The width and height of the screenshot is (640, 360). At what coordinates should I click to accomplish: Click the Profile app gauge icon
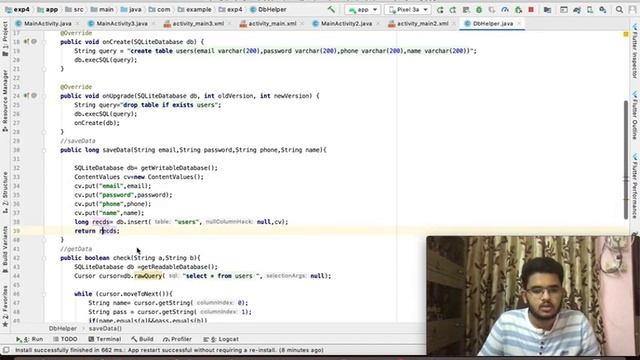[x=505, y=9]
